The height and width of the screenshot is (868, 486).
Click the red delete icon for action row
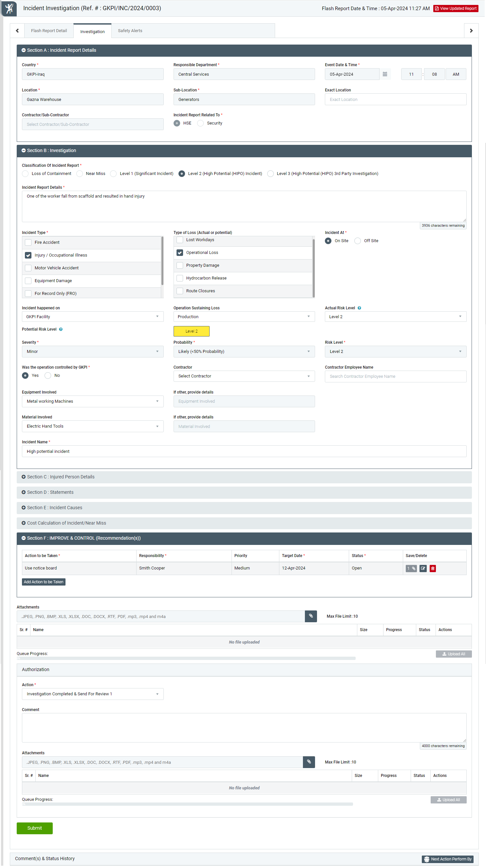pyautogui.click(x=433, y=569)
